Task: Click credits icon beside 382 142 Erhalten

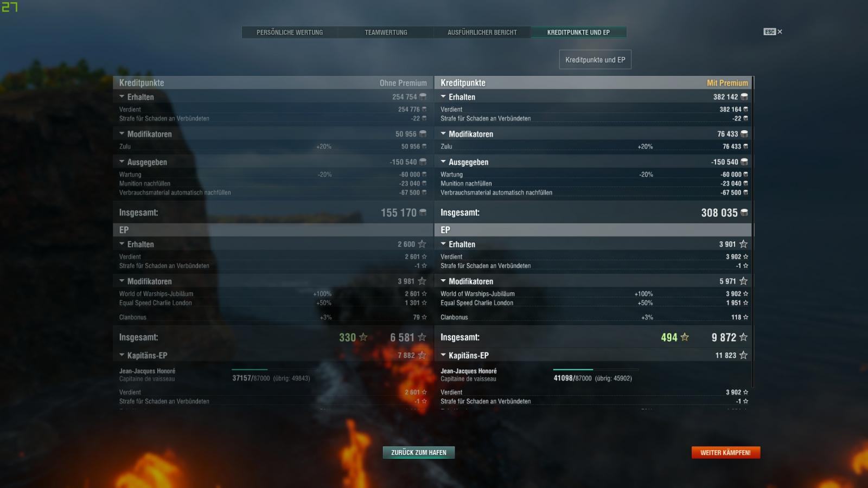Action: tap(744, 97)
